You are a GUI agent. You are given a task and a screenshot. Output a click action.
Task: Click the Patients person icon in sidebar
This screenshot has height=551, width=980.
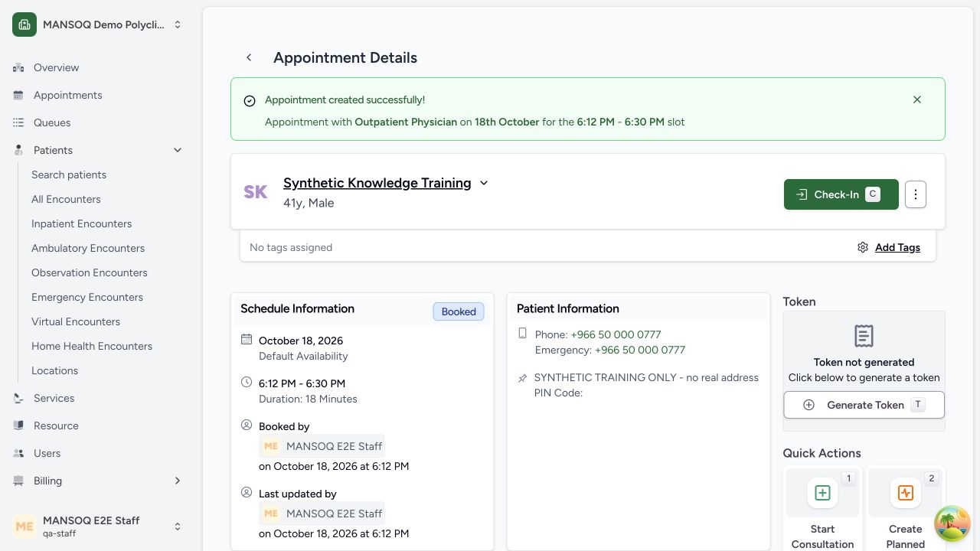[x=18, y=150]
